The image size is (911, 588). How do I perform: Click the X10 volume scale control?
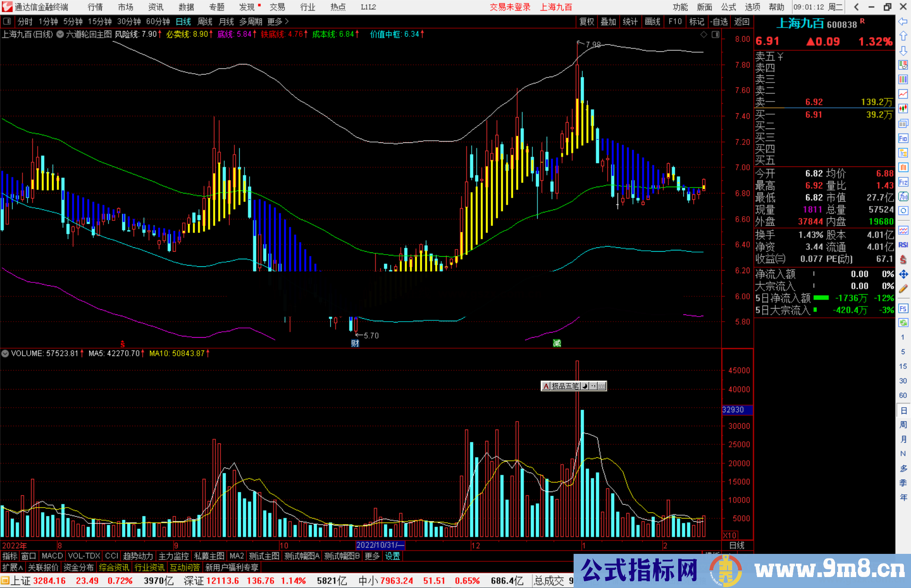click(730, 535)
